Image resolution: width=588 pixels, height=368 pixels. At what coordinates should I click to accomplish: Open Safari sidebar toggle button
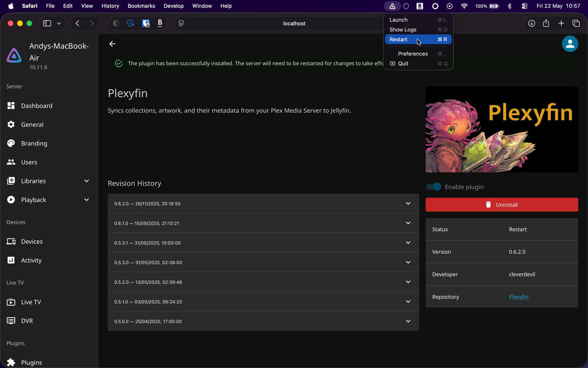point(47,23)
